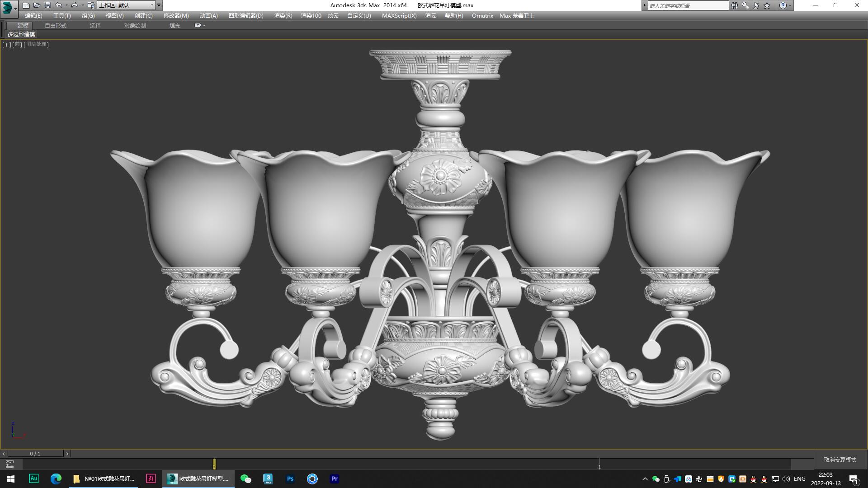Viewport: 868px width, 488px height.
Task: Click the 取消专家模式 button
Action: (840, 459)
